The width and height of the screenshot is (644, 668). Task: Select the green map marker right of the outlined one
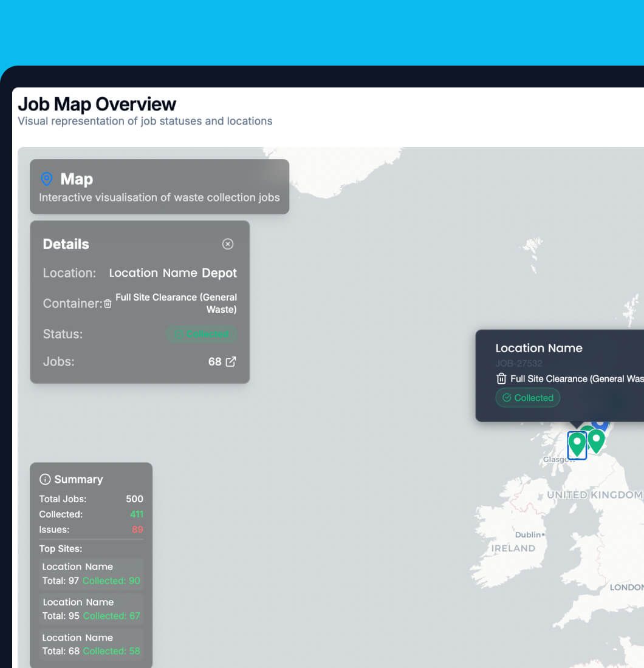click(596, 441)
